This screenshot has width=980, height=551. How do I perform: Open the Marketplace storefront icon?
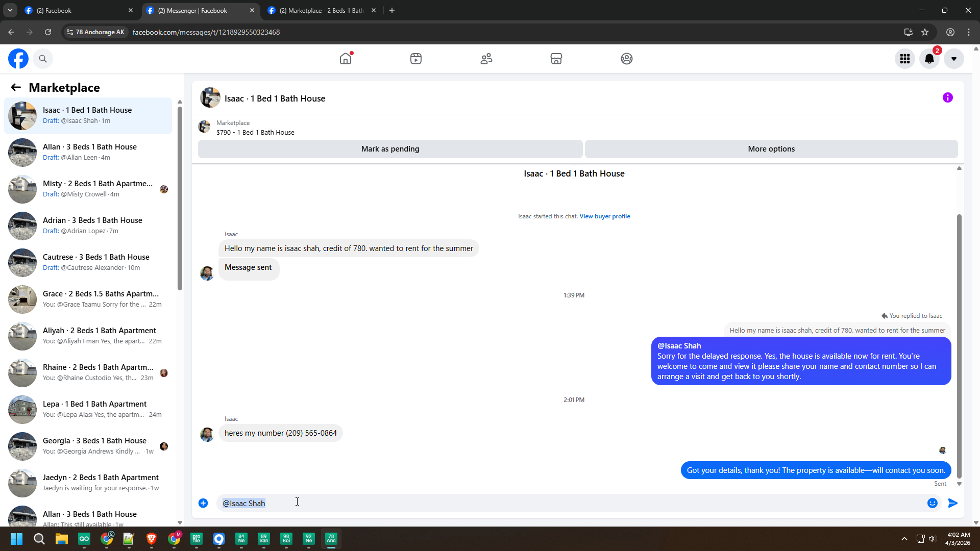tap(556, 59)
